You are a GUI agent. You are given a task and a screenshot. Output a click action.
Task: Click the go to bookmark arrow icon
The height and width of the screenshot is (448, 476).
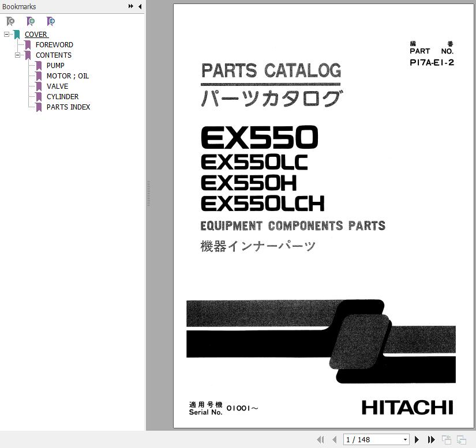coord(51,21)
